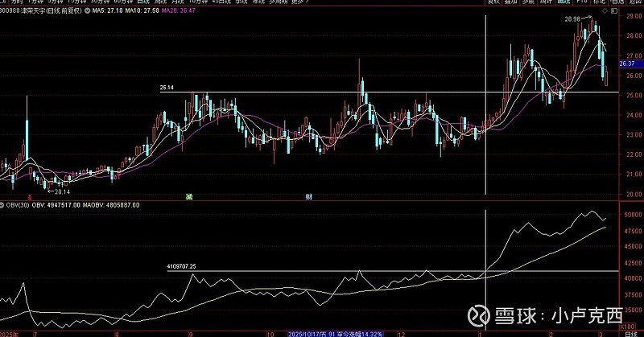
Task: Select the horizontal line labeled 25.14
Action: (390, 92)
